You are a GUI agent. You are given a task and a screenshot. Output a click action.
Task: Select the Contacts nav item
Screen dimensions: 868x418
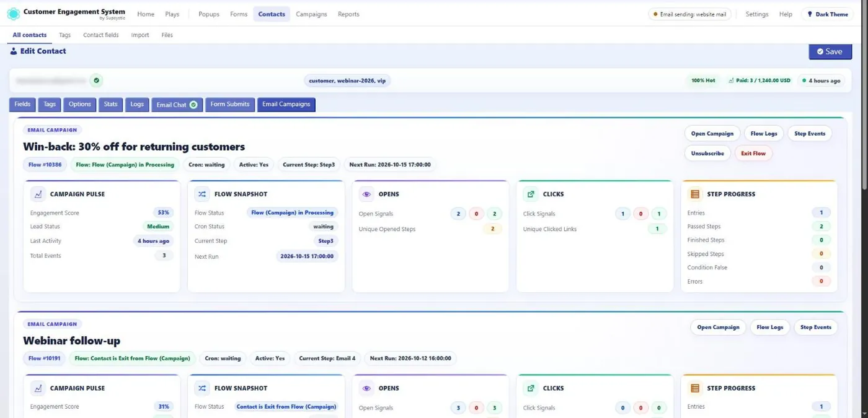pos(272,14)
